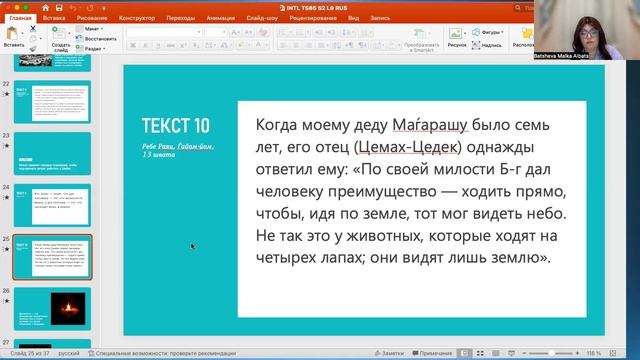
Task: Click the bulleted list icon
Action: [282, 32]
